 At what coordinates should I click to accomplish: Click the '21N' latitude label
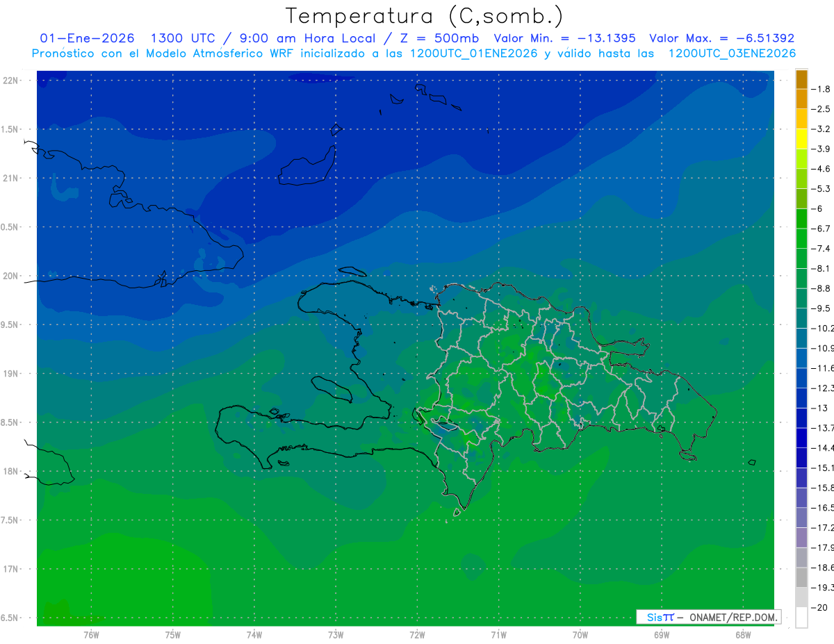pos(10,178)
